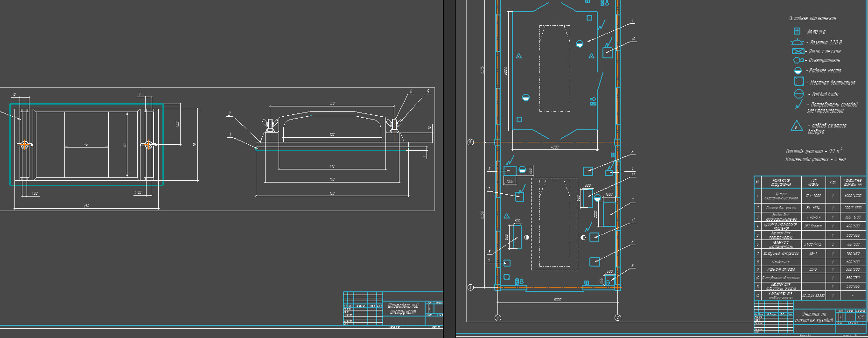The image size is (868, 338).
Task: Click the '150' overall dimension in top view
Action: coord(86,206)
